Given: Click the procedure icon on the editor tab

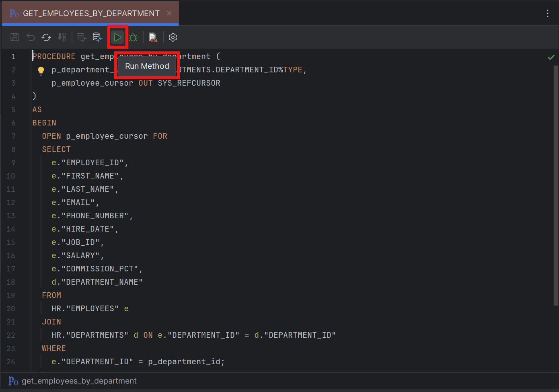Looking at the screenshot, I should click(x=13, y=13).
